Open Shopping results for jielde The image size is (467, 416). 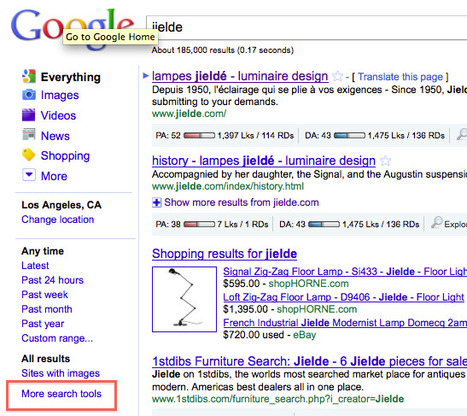click(x=224, y=254)
